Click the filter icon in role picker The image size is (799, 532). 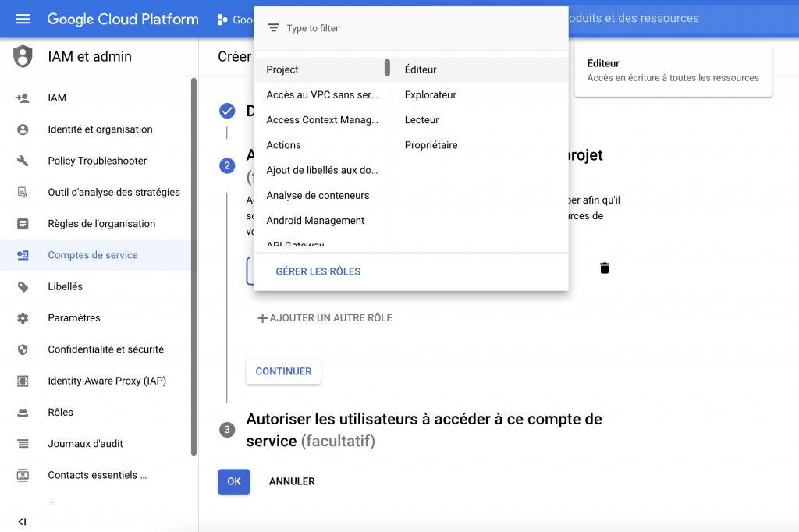pos(273,28)
